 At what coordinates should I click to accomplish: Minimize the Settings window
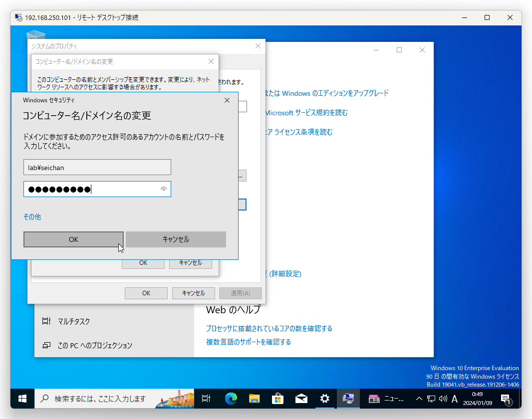pos(376,50)
